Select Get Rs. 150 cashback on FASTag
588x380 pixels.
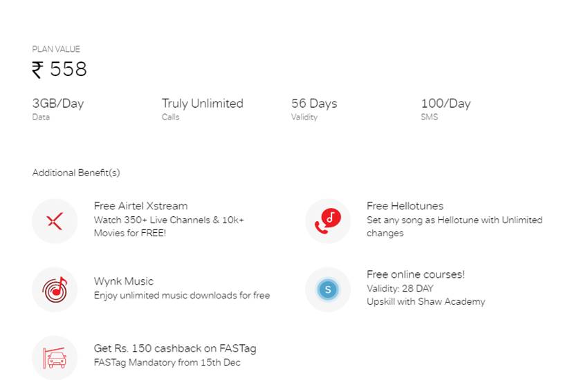pos(175,348)
